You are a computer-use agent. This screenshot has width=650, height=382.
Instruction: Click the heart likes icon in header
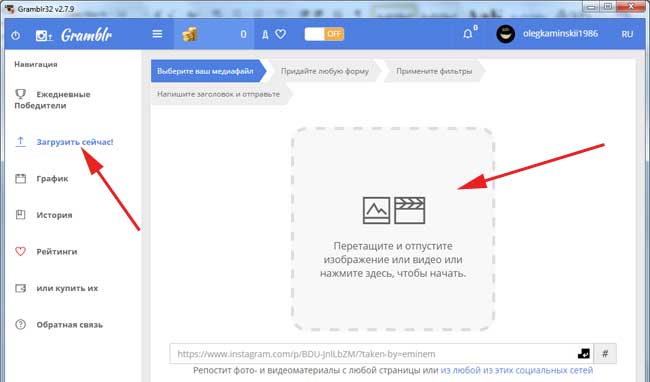coord(281,34)
